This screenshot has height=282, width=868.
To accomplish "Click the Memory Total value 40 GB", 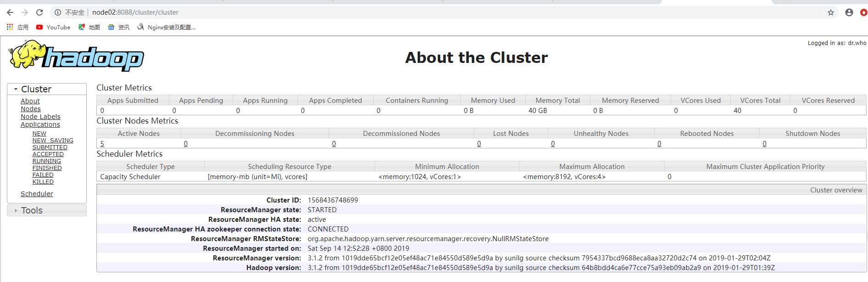I will tap(538, 111).
